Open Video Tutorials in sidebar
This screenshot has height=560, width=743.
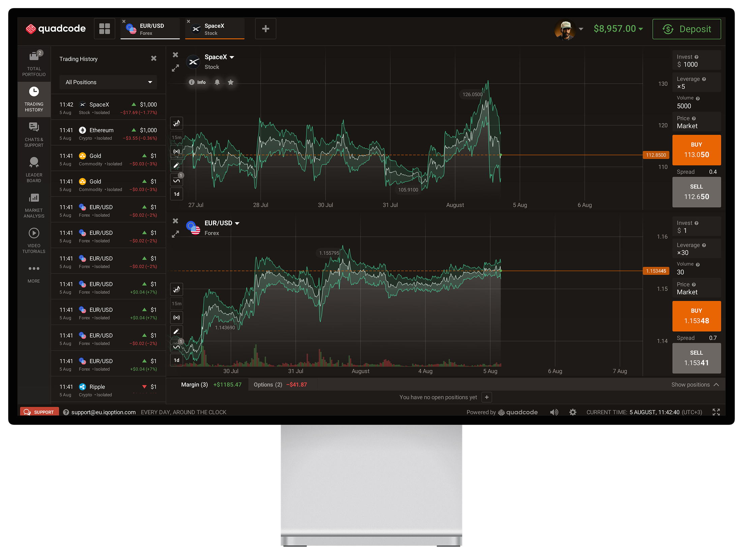point(34,241)
